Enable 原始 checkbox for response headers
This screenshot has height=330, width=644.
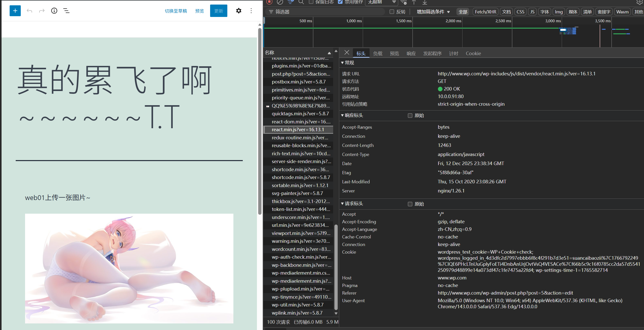coord(410,116)
